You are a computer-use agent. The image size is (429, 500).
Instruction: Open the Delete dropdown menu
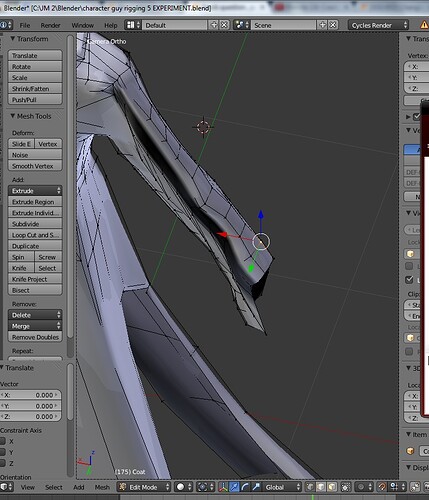pyautogui.click(x=35, y=315)
